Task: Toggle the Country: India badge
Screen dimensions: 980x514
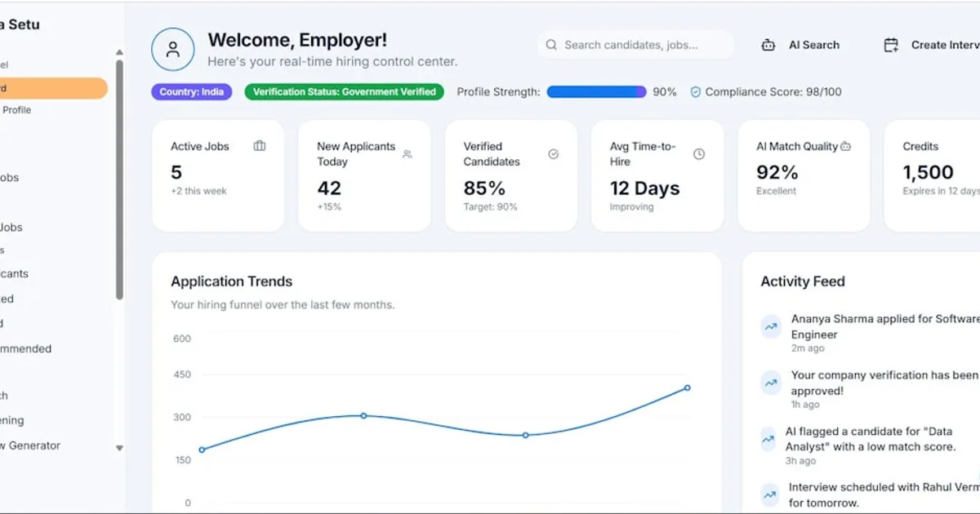Action: (x=191, y=91)
